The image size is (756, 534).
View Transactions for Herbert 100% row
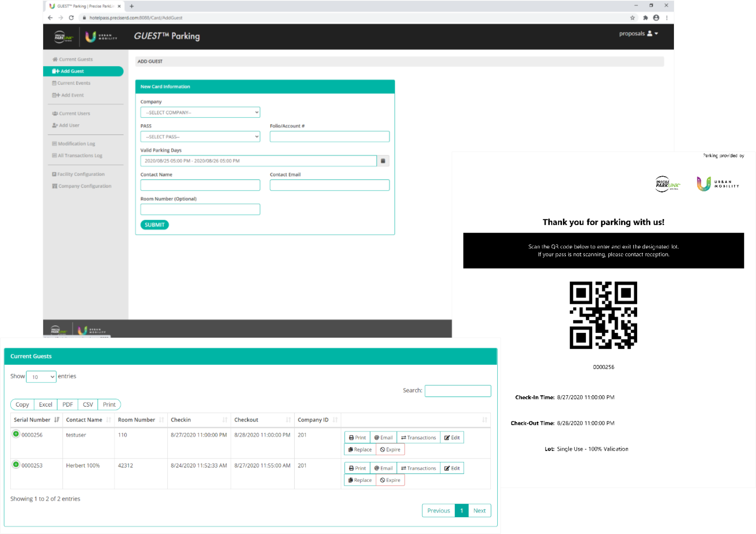[x=418, y=468]
